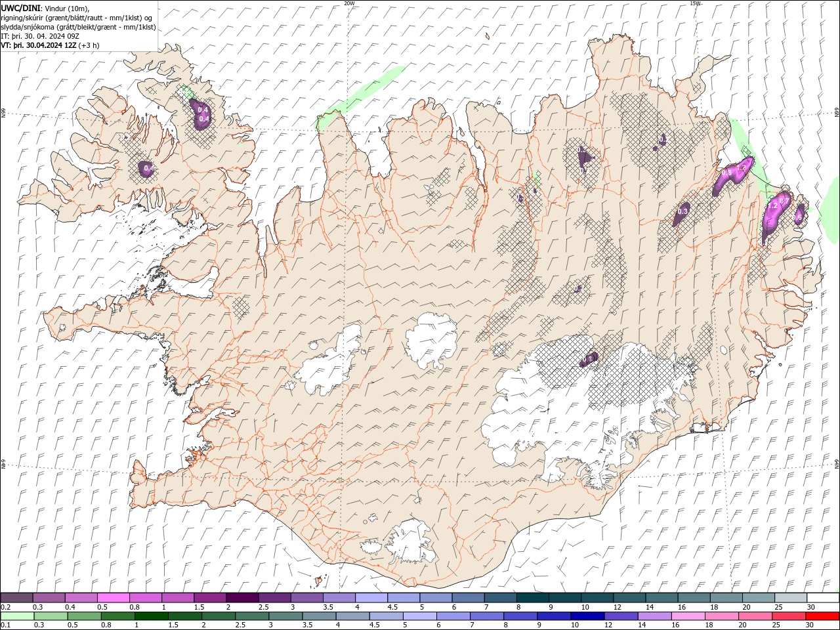The width and height of the screenshot is (840, 630).
Task: Pick the white 30+ swatch ending the top row
Action: pos(823,598)
